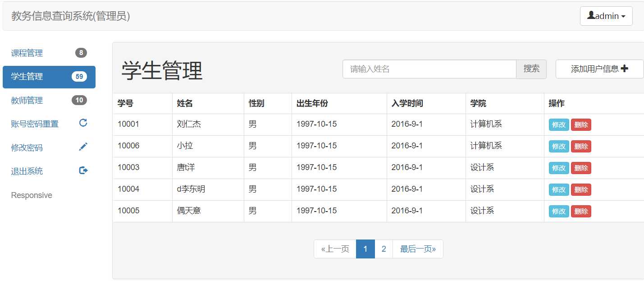Screen dimensions: 644x281
Task: Click the logout icon next to 退出系统
Action: point(82,170)
